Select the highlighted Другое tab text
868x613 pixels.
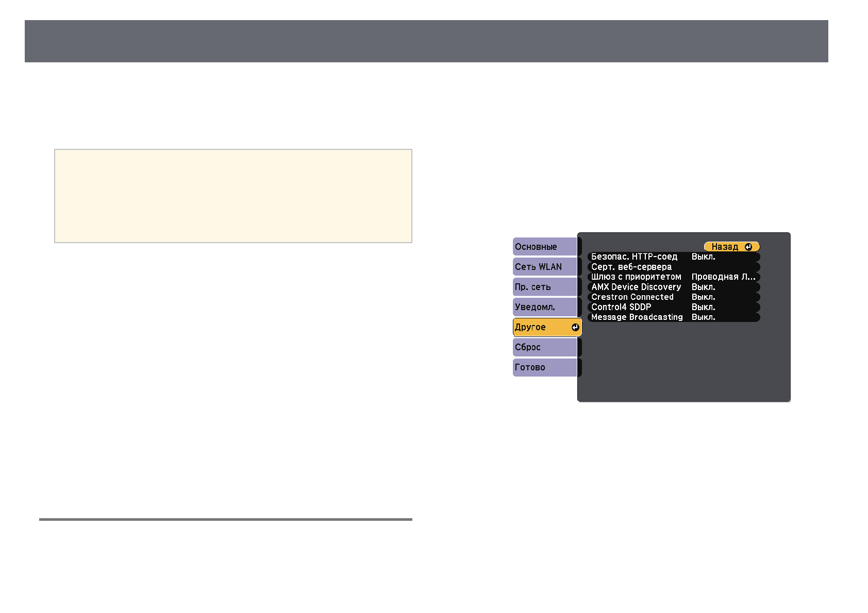pyautogui.click(x=530, y=327)
